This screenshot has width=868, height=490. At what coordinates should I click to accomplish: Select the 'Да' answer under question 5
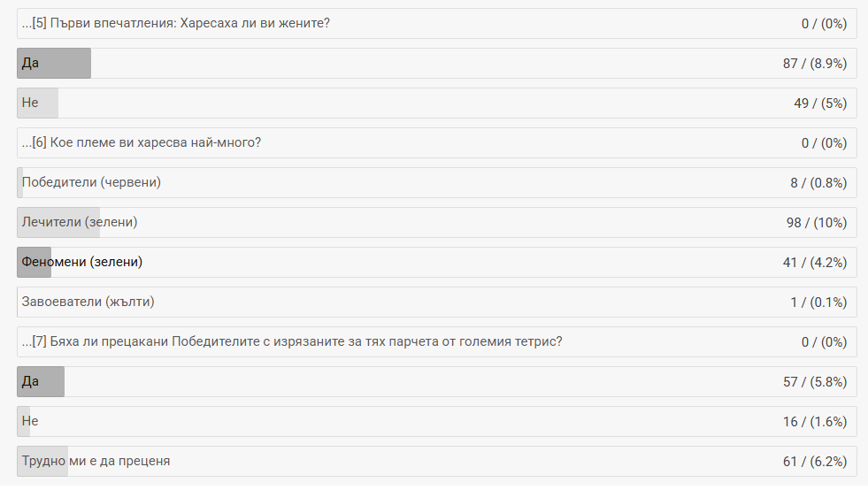[31, 64]
